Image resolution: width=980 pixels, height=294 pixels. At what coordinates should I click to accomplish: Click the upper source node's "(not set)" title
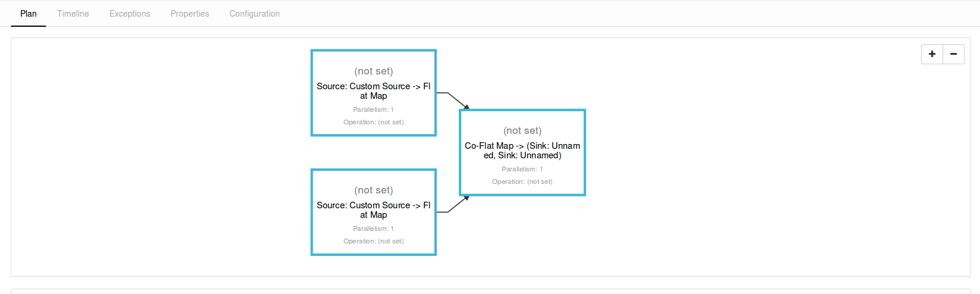pos(373,71)
